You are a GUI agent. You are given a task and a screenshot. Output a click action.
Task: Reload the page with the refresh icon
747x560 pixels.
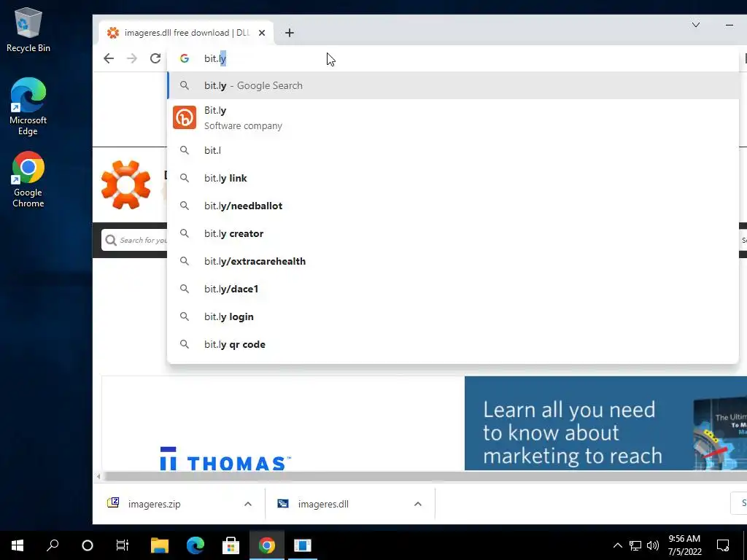(155, 58)
